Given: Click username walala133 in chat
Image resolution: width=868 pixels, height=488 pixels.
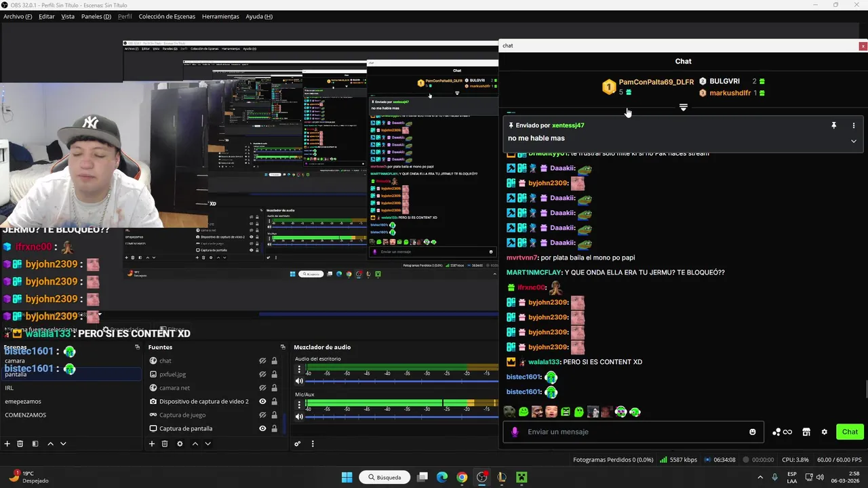Looking at the screenshot, I should click(x=545, y=362).
